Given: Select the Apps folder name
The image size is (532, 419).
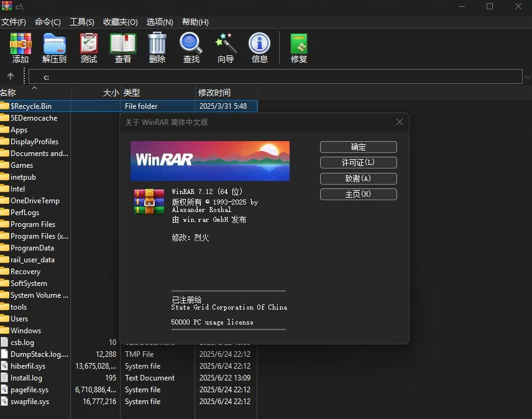Looking at the screenshot, I should pos(19,130).
